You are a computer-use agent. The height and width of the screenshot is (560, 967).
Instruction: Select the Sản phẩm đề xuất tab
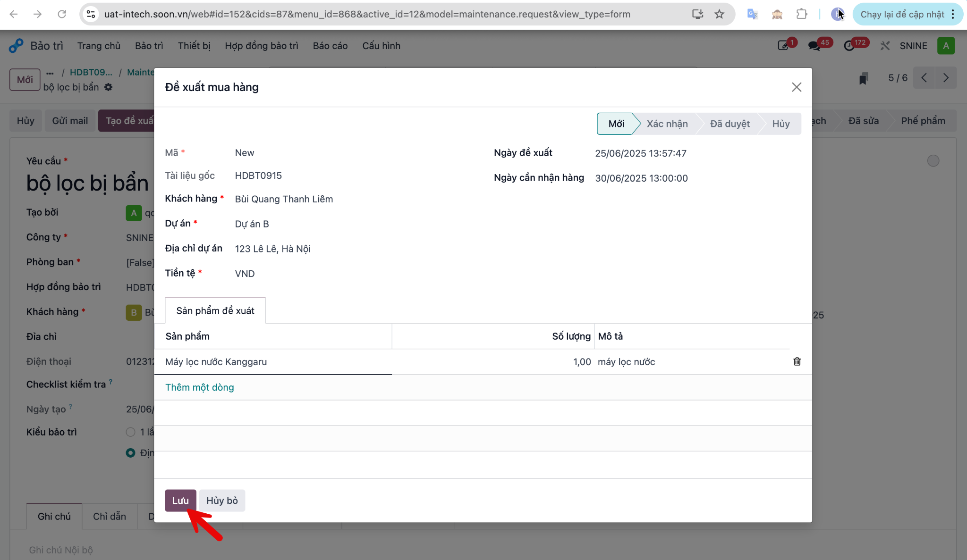[215, 310]
